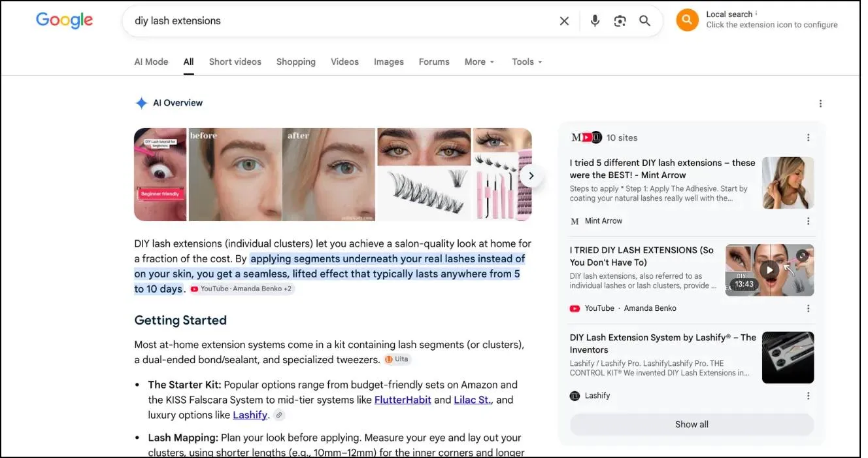Open Mint Arrow article title

coord(662,169)
